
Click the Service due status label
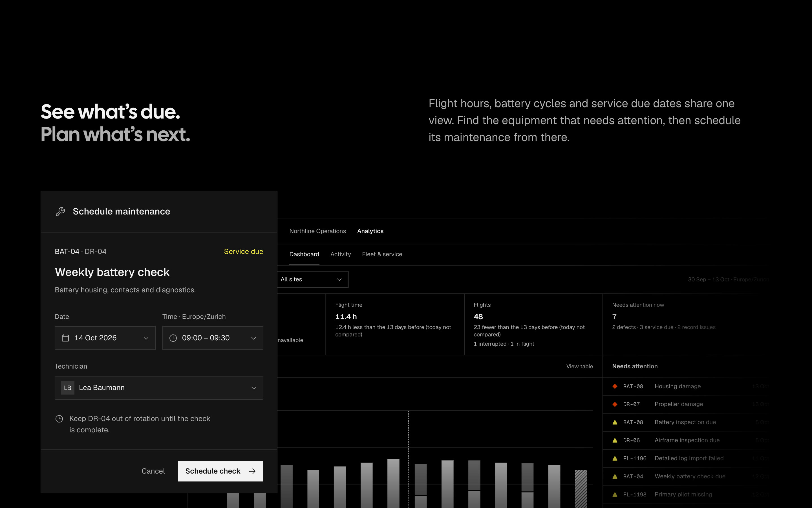[x=244, y=252]
